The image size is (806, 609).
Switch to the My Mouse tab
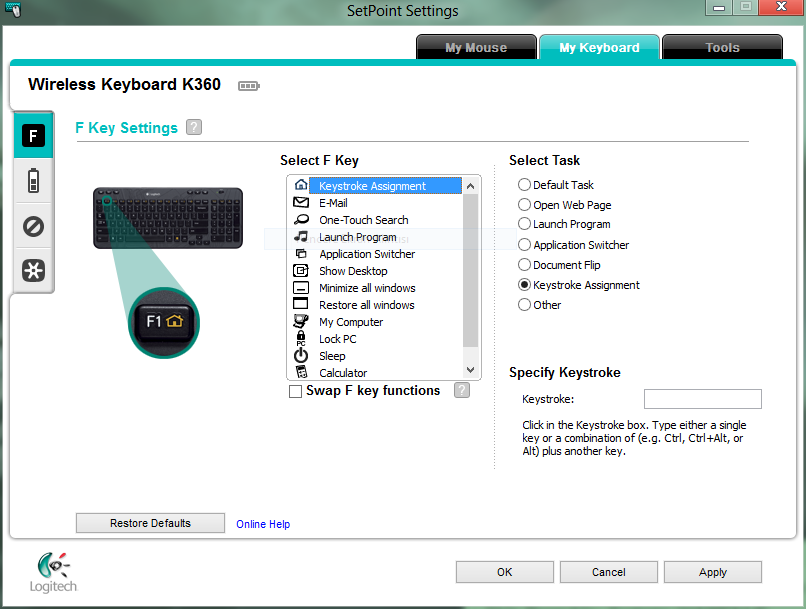(x=475, y=47)
